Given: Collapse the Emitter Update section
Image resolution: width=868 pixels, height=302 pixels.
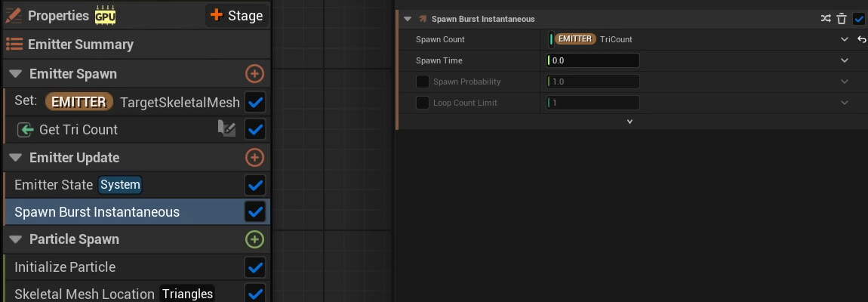Looking at the screenshot, I should [x=16, y=158].
